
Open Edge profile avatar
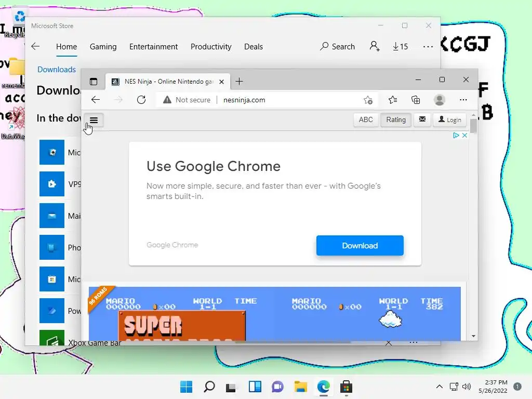[x=440, y=100]
